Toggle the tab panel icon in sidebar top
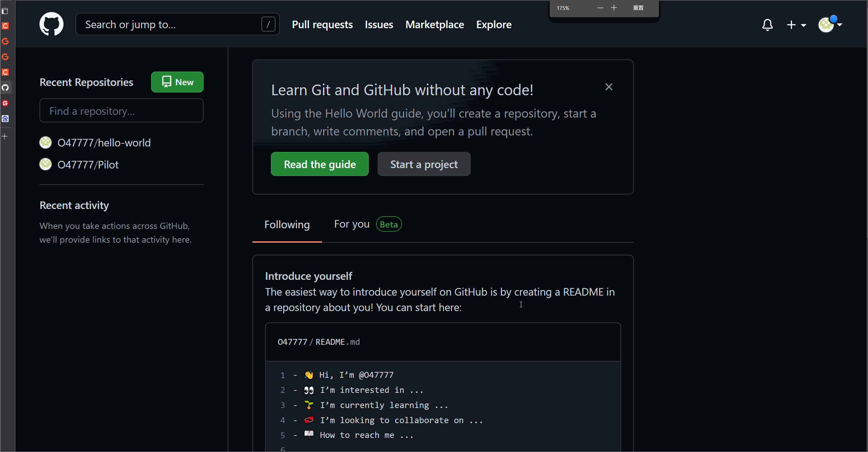Screen dimensions: 868x452 click(x=5, y=11)
